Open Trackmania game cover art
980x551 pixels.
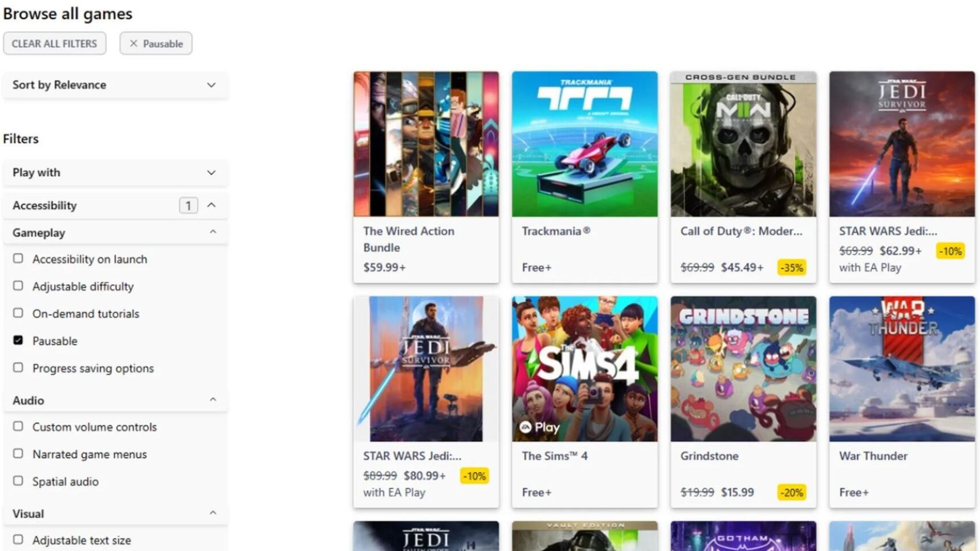[x=584, y=144]
